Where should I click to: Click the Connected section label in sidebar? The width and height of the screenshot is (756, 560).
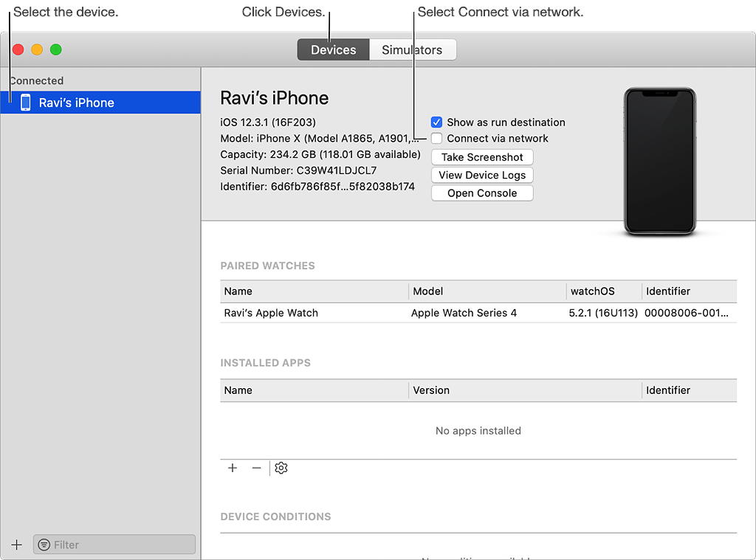[37, 80]
